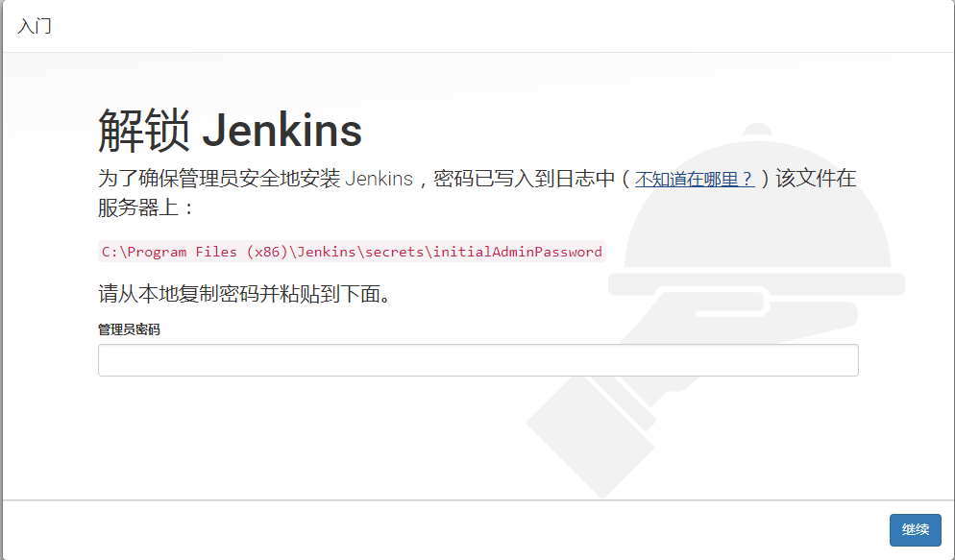
Task: Click the 管理员密码 field label
Action: 129,329
